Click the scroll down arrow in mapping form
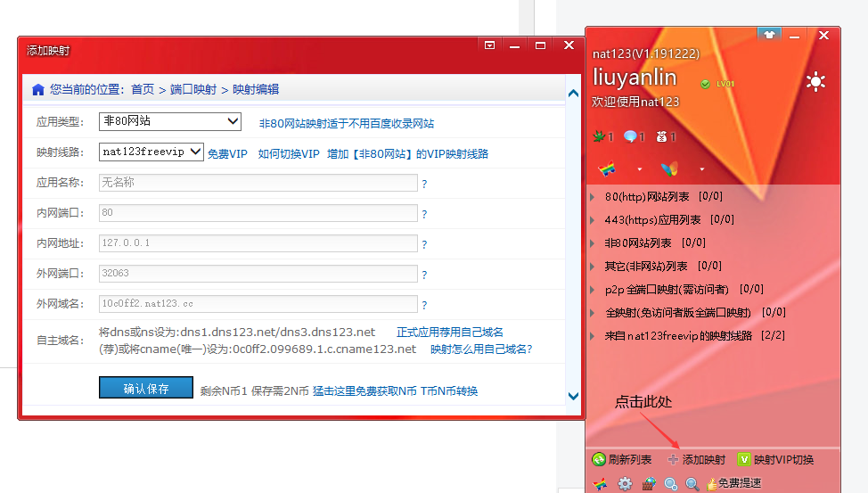868x493 pixels. (x=574, y=396)
